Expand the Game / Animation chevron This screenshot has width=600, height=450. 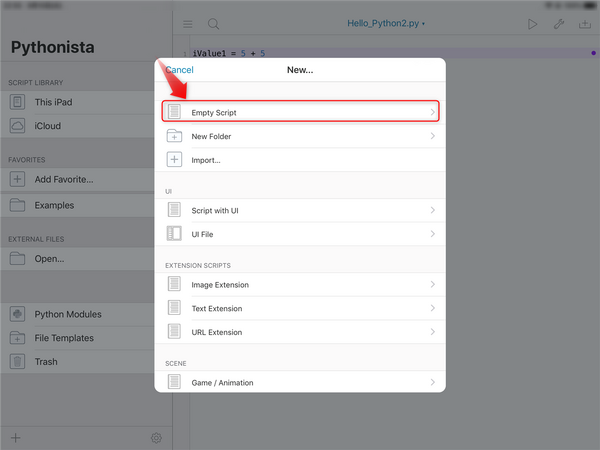point(433,382)
